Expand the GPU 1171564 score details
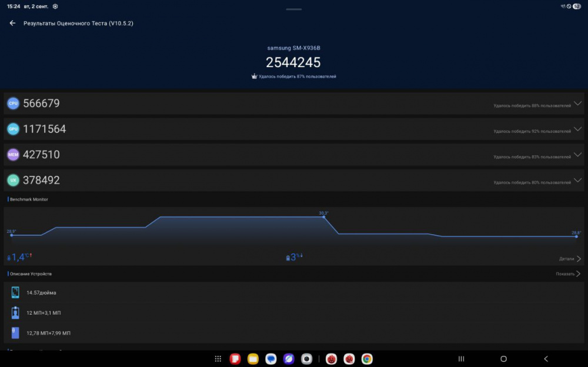Screen dimensions: 588x367 pyautogui.click(x=577, y=129)
